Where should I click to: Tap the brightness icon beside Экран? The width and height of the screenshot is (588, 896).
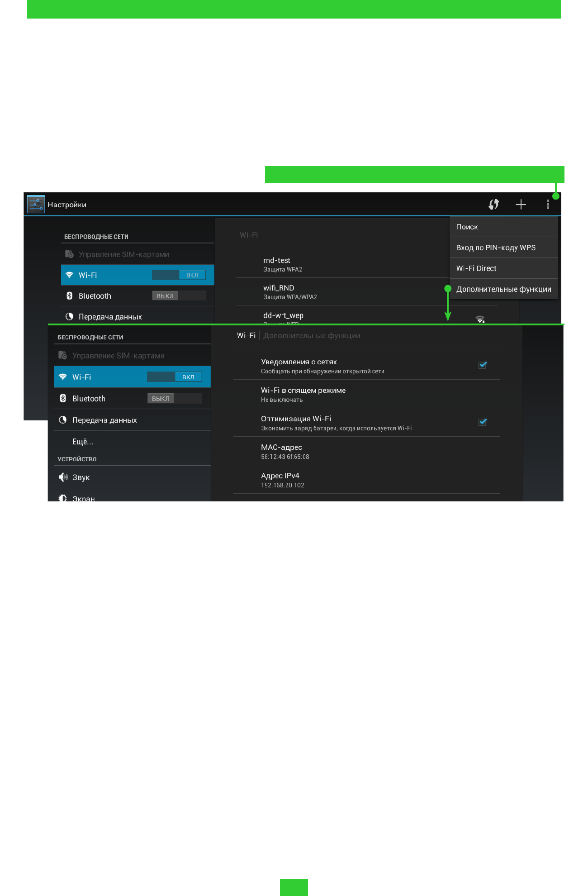[63, 498]
